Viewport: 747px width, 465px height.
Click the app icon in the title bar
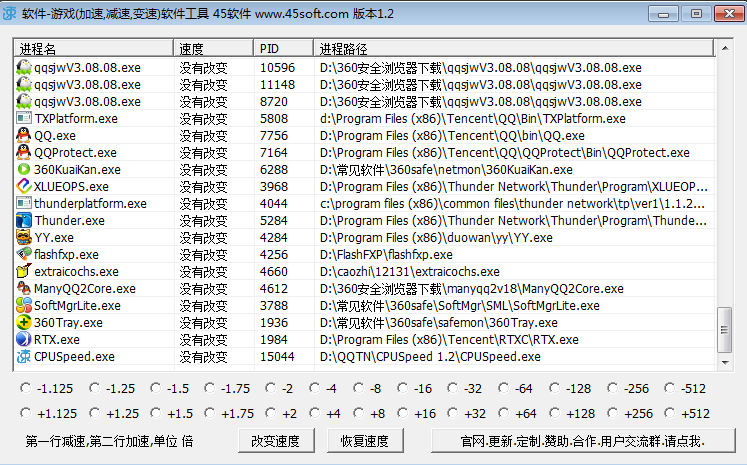[10, 13]
